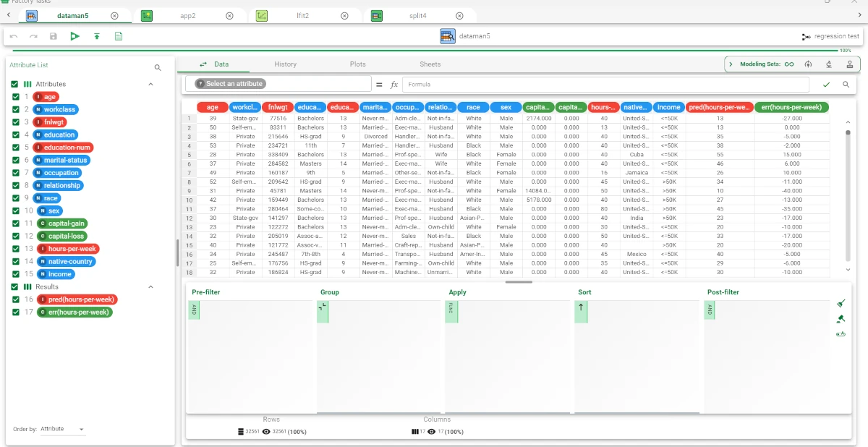This screenshot has width=868, height=447.
Task: Search the Attribute List with magnifier icon
Action: pyautogui.click(x=158, y=68)
